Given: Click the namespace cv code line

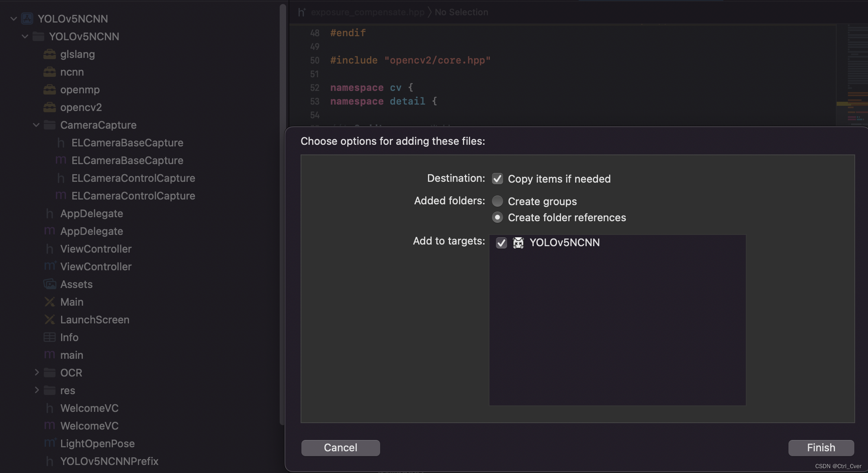Looking at the screenshot, I should (x=372, y=88).
